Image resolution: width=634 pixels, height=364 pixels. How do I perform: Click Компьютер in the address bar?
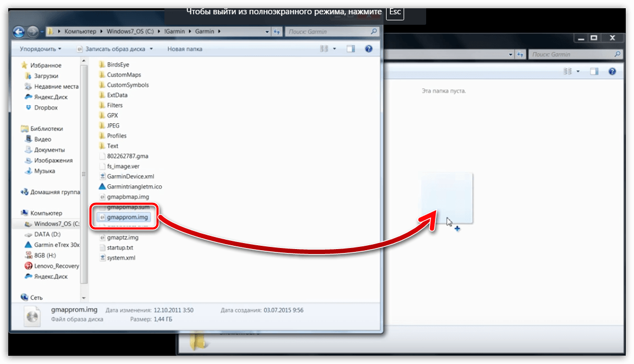80,31
